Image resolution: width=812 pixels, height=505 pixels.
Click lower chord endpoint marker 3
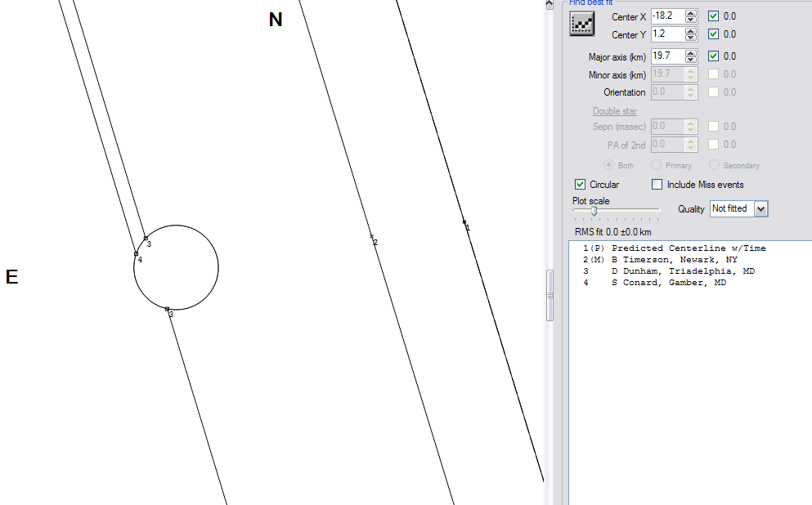pos(167,309)
